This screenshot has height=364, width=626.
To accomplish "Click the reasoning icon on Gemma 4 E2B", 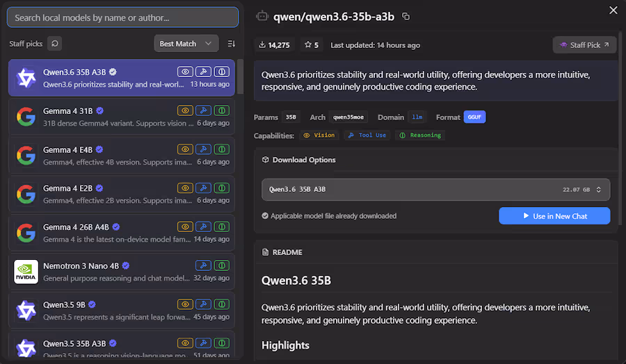I will [222, 188].
